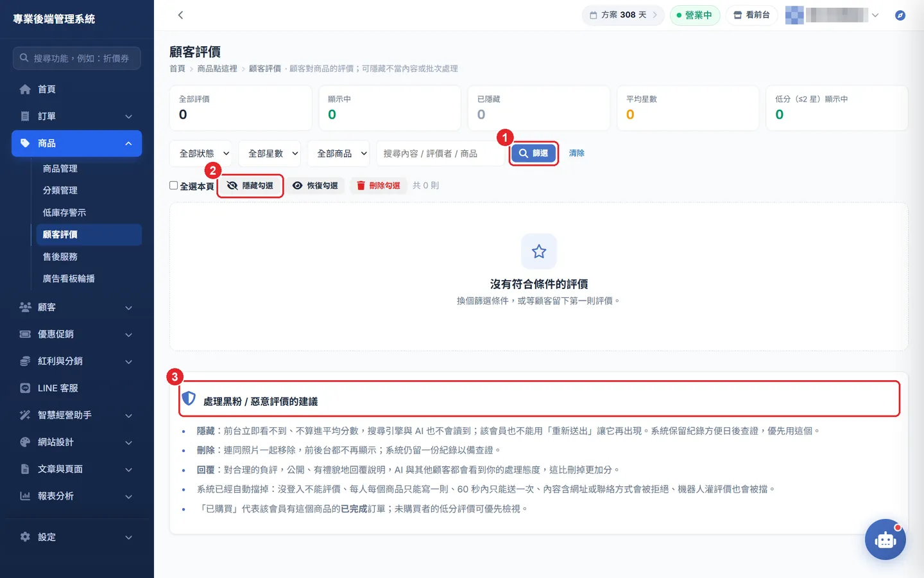Collapse the 商品 sidebar section chevron
Viewport: 924px width, 578px height.
128,143
